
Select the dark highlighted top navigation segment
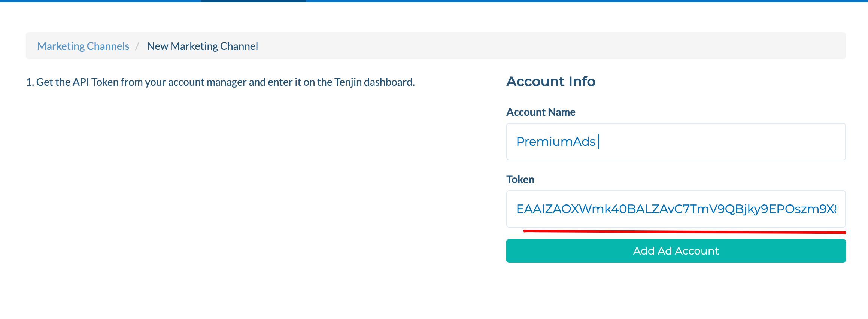point(253,1)
